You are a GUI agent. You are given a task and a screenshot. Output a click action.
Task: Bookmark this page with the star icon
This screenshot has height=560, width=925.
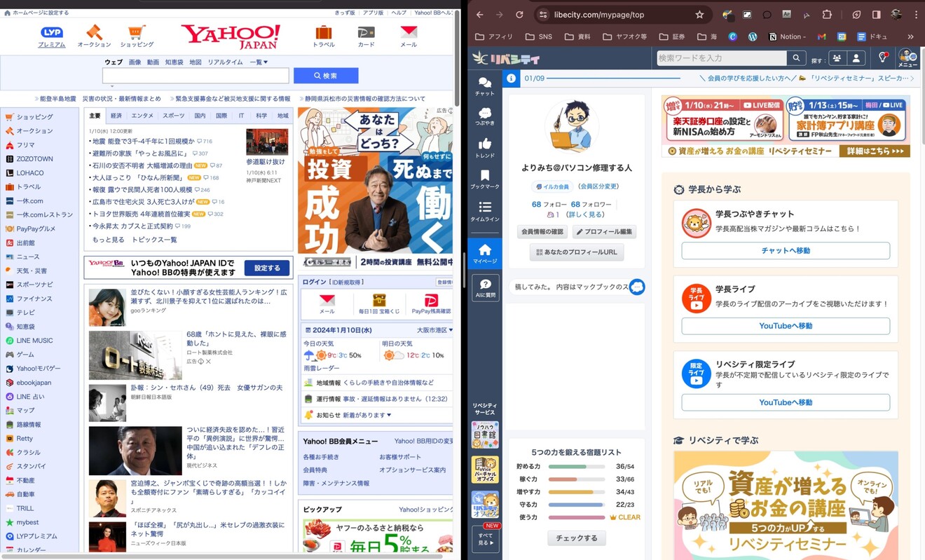click(x=699, y=15)
